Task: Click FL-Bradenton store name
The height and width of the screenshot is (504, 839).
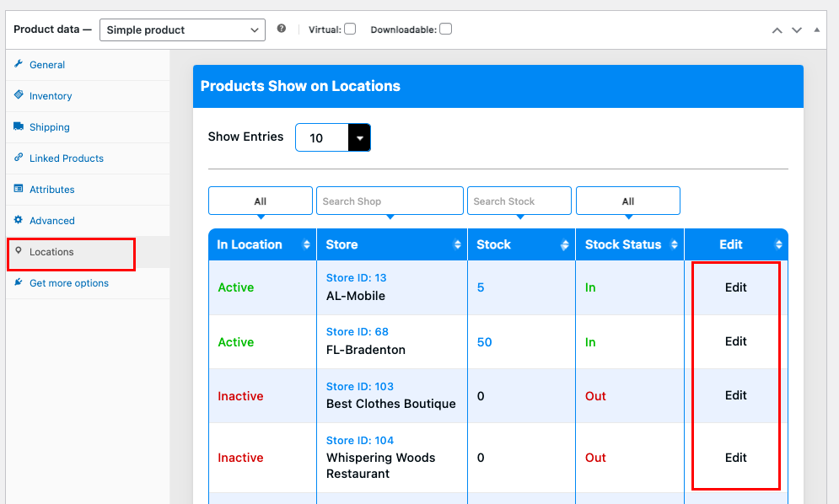Action: (366, 350)
